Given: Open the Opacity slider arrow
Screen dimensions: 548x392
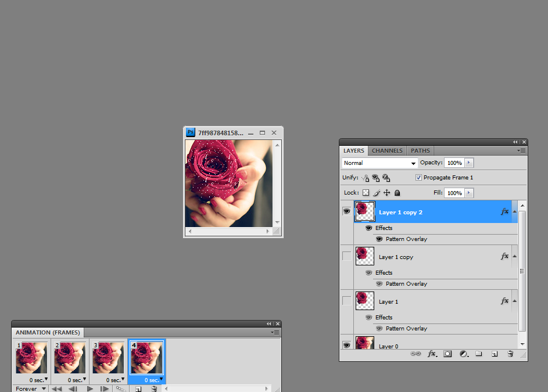Looking at the screenshot, I should (x=469, y=163).
